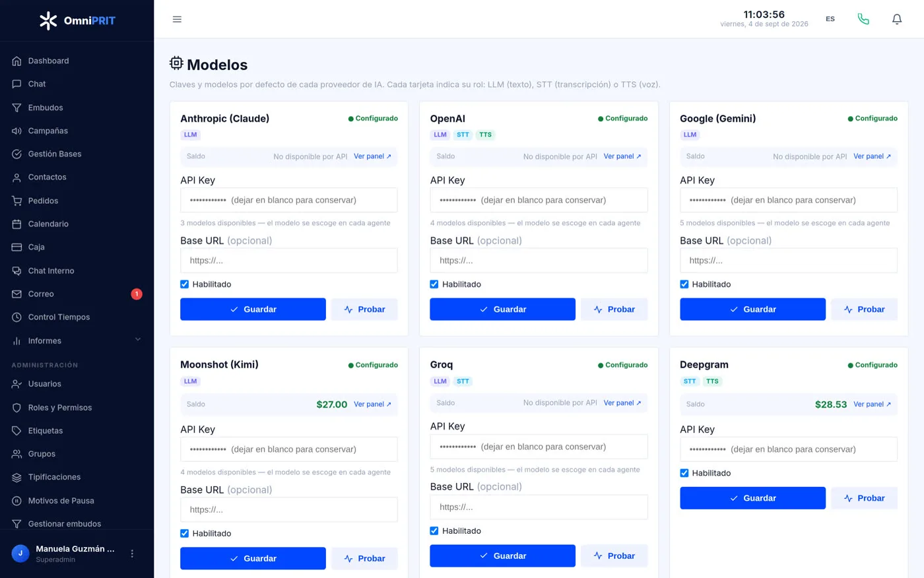Image resolution: width=924 pixels, height=578 pixels.
Task: Click the Roles y Permisos shield icon
Action: tap(17, 407)
